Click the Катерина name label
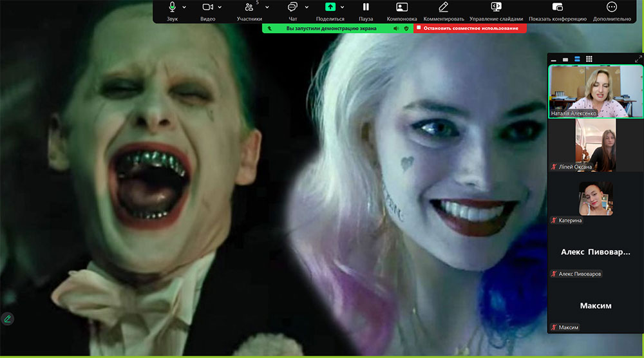This screenshot has height=358, width=644. tap(570, 220)
